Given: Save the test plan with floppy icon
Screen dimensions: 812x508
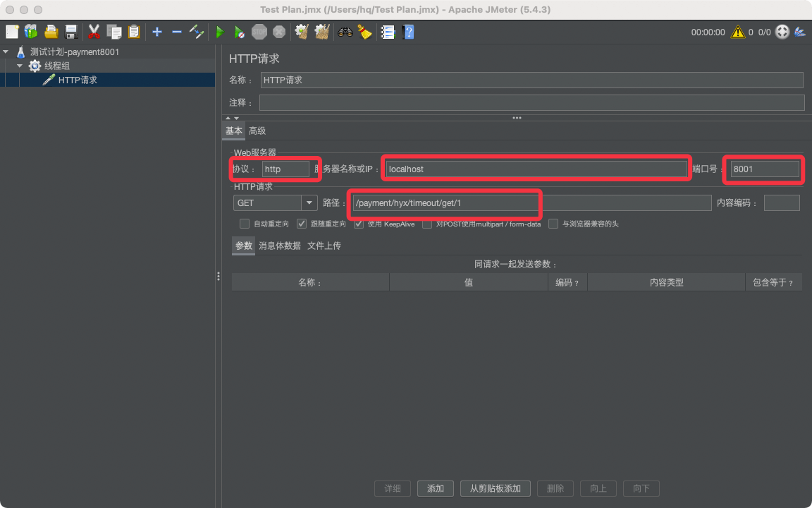Looking at the screenshot, I should 71,32.
